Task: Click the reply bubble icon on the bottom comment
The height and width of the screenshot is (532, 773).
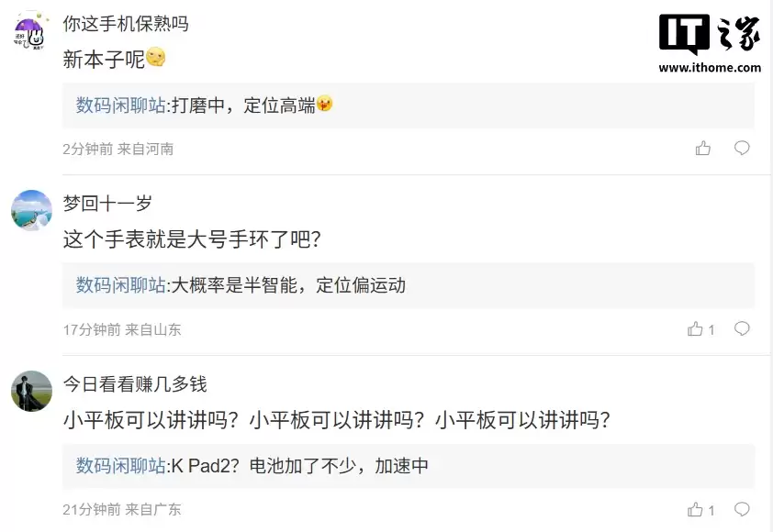Action: [743, 509]
